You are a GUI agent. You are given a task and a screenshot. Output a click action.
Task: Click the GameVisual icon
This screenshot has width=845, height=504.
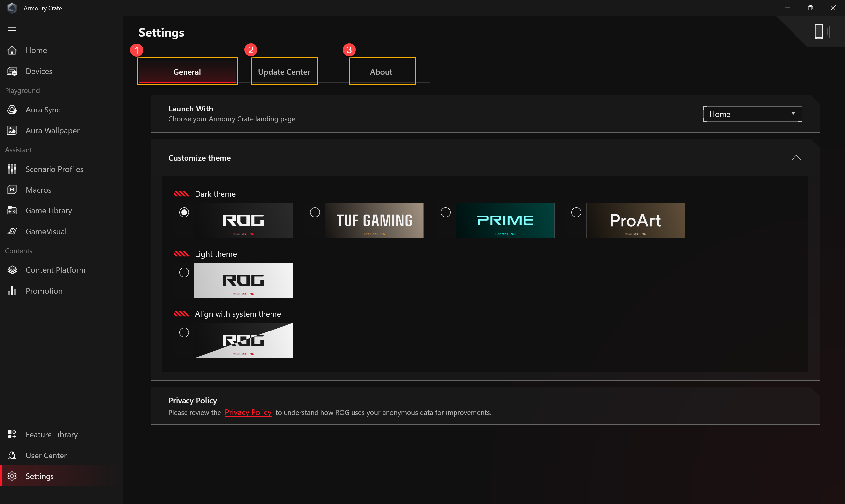coord(12,231)
